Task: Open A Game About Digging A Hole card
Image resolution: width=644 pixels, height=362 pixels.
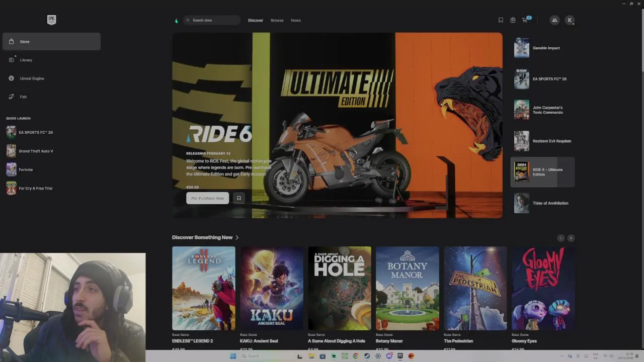Action: (x=340, y=288)
